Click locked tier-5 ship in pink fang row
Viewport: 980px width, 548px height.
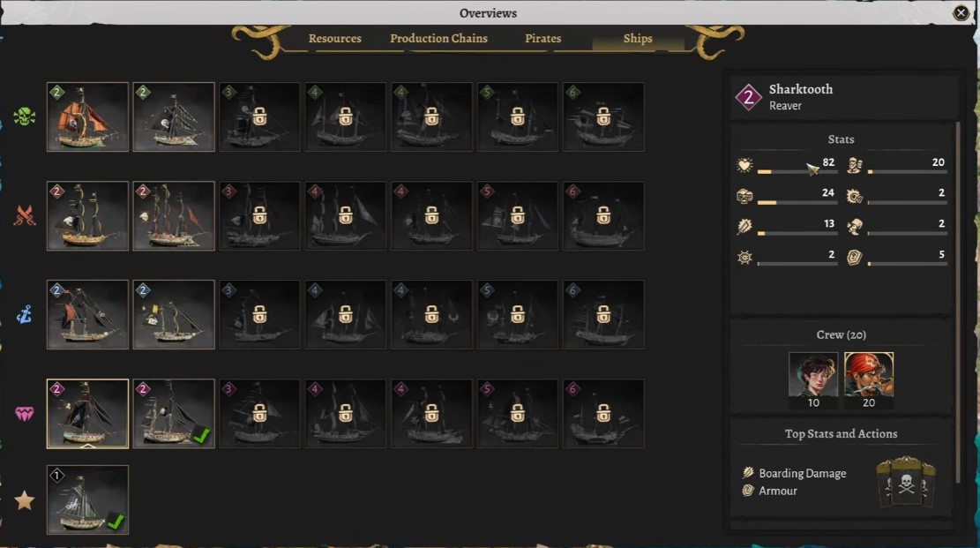pos(518,414)
